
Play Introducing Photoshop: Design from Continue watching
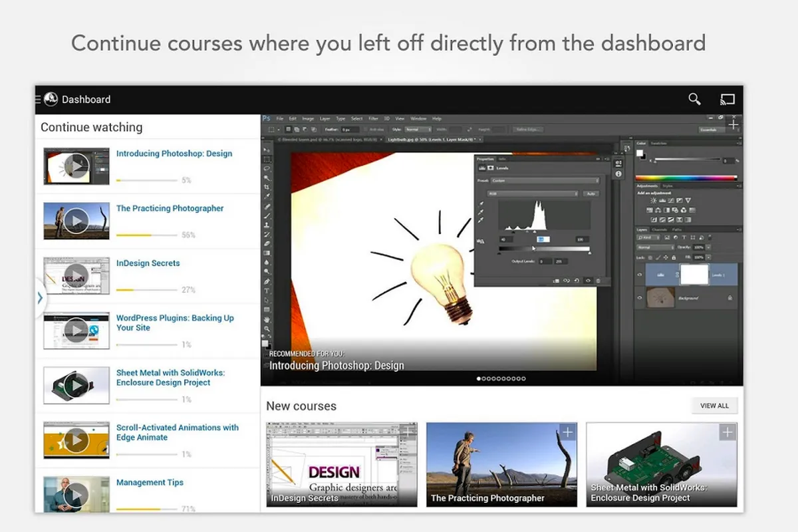click(76, 166)
